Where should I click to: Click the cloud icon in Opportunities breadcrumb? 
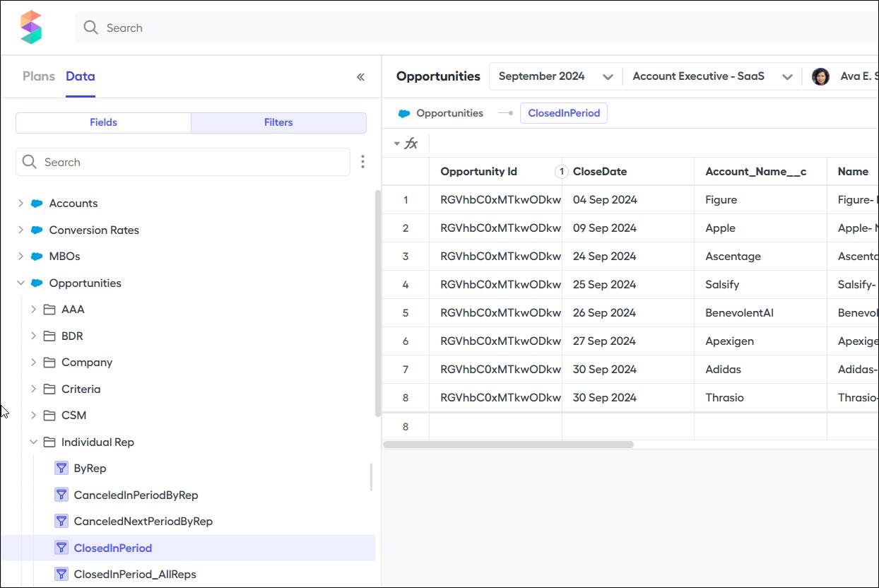point(404,113)
